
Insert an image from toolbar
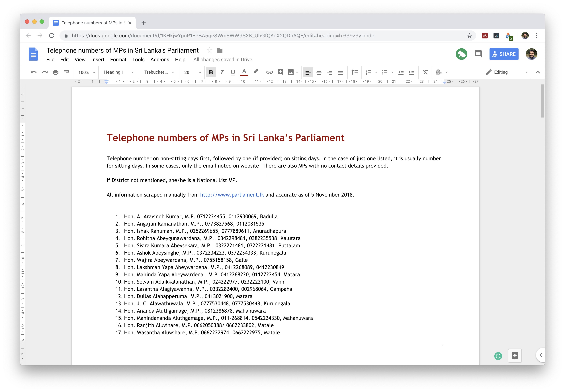290,72
